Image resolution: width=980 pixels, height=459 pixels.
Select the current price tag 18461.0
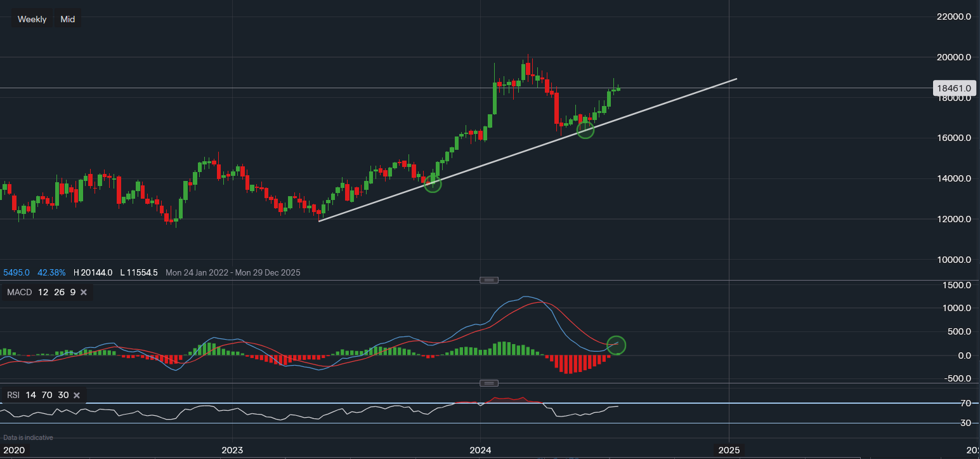954,88
